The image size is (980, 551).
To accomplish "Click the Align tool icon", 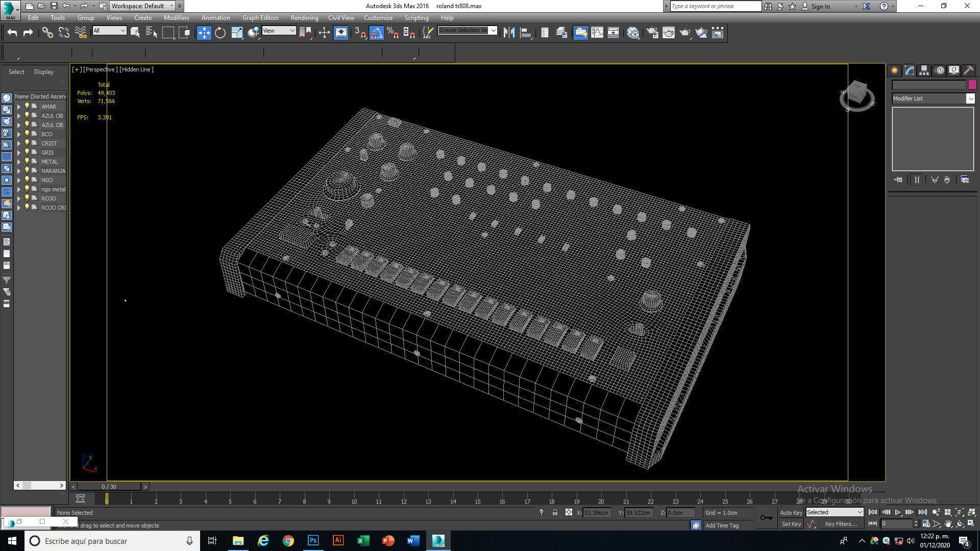I will pyautogui.click(x=526, y=33).
